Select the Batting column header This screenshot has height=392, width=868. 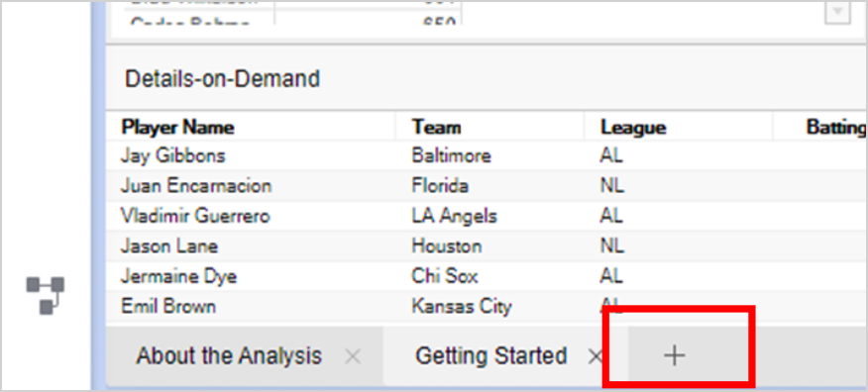coord(836,128)
